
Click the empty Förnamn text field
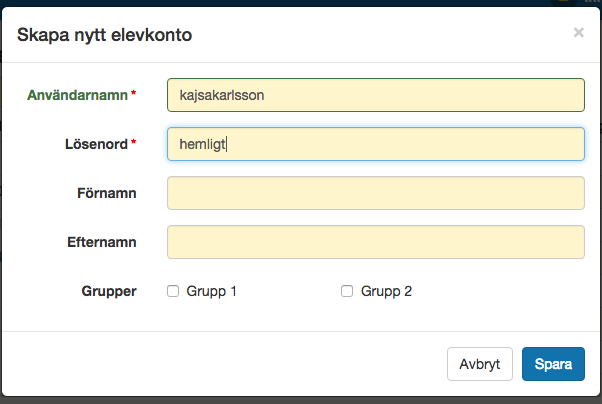click(x=375, y=193)
